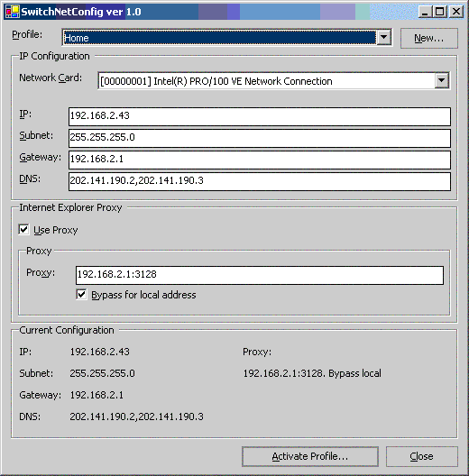
Task: Minimize the SwitchNetConfig window
Action: click(x=425, y=12)
